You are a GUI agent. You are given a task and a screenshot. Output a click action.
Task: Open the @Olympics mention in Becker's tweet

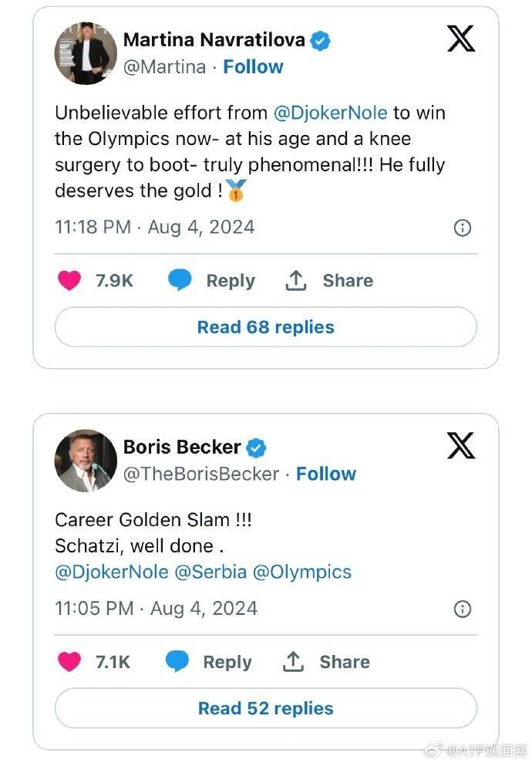click(302, 572)
